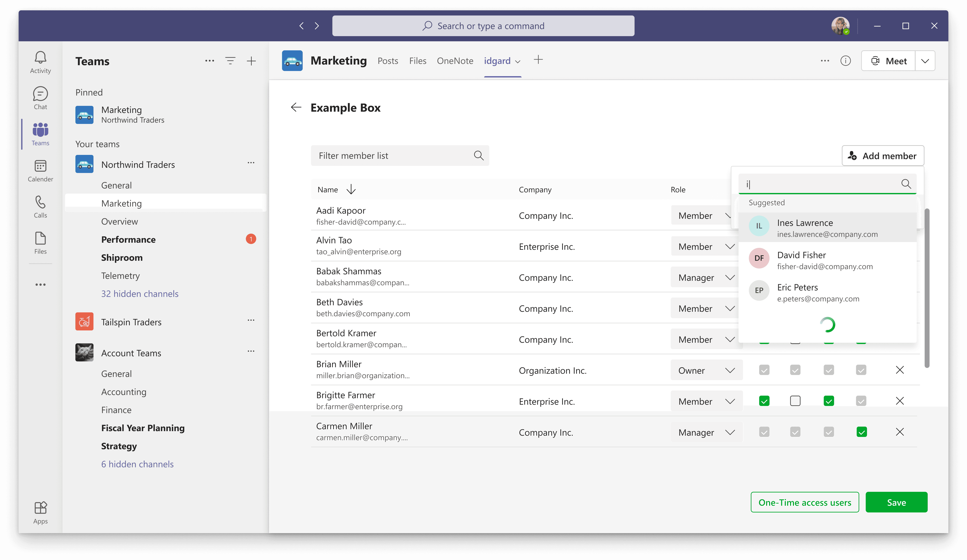This screenshot has width=967, height=560.
Task: Click the filter teams icon
Action: (230, 61)
